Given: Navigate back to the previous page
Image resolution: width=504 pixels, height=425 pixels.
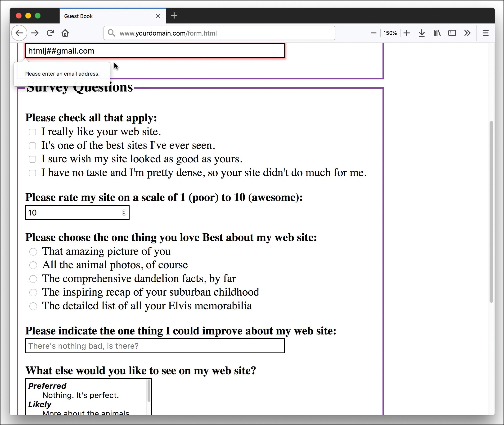Looking at the screenshot, I should (x=19, y=33).
